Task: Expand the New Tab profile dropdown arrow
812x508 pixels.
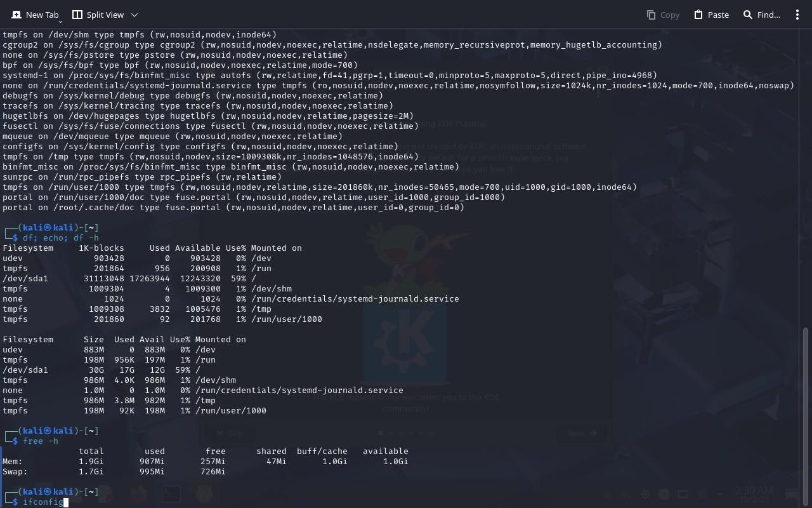Action: click(x=60, y=22)
